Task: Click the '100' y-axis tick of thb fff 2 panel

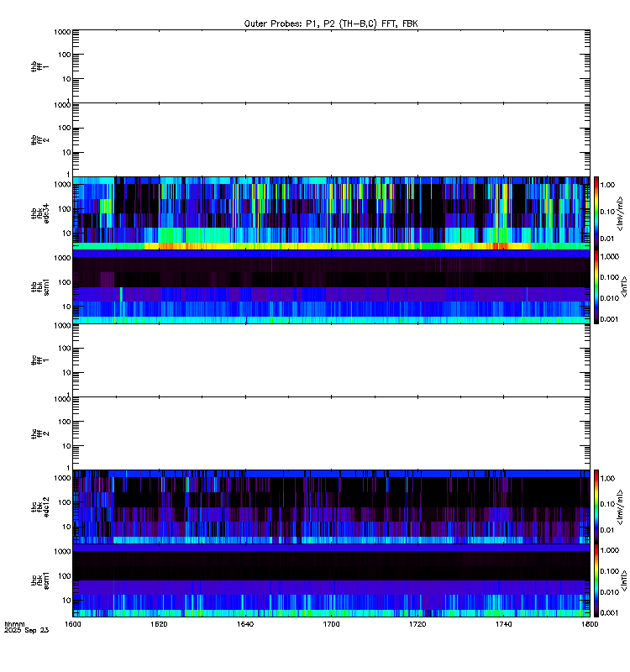Action: (x=65, y=129)
